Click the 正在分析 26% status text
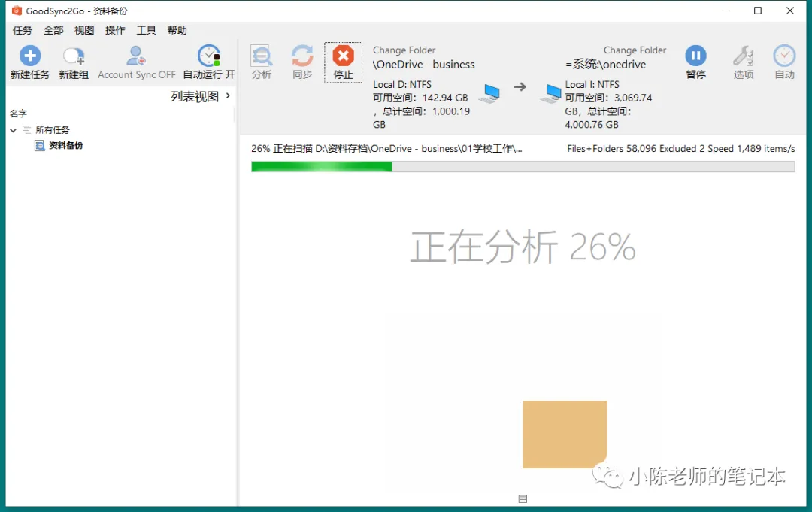 click(x=523, y=247)
